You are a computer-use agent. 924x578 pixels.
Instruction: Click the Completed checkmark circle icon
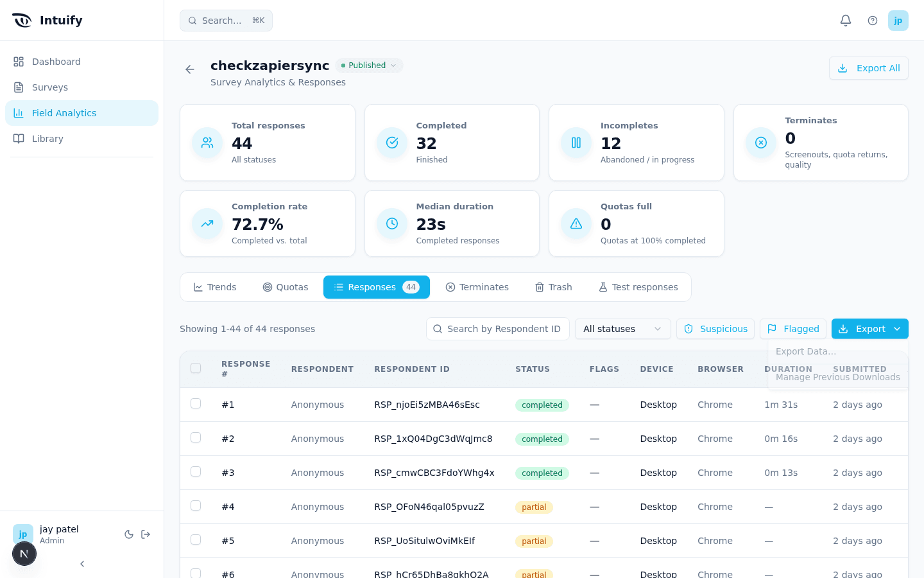pos(392,143)
